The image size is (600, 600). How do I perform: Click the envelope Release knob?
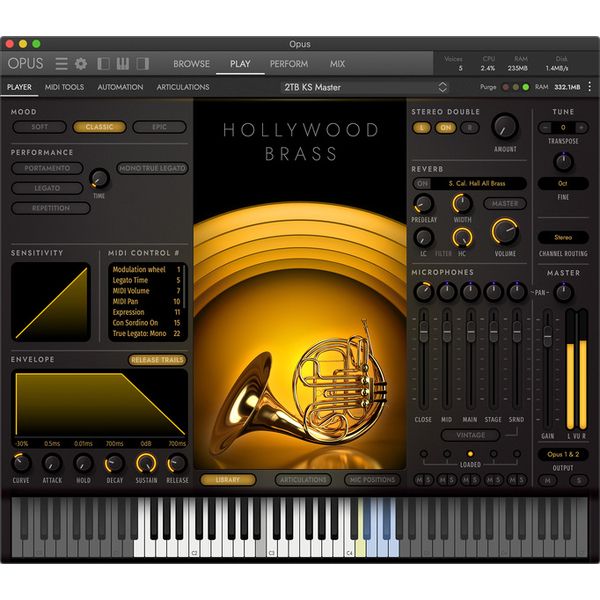(x=177, y=463)
